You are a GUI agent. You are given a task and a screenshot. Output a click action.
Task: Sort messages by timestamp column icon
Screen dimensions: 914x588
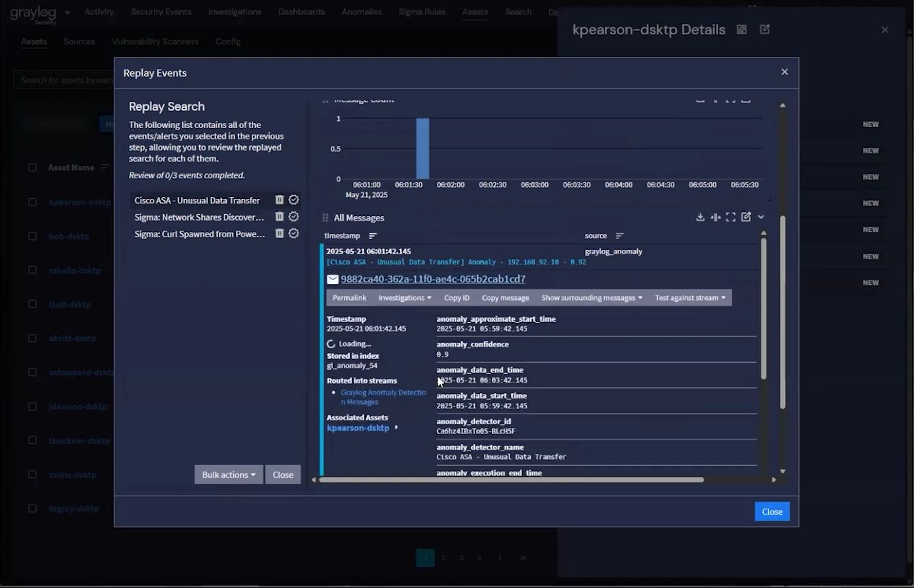click(373, 236)
